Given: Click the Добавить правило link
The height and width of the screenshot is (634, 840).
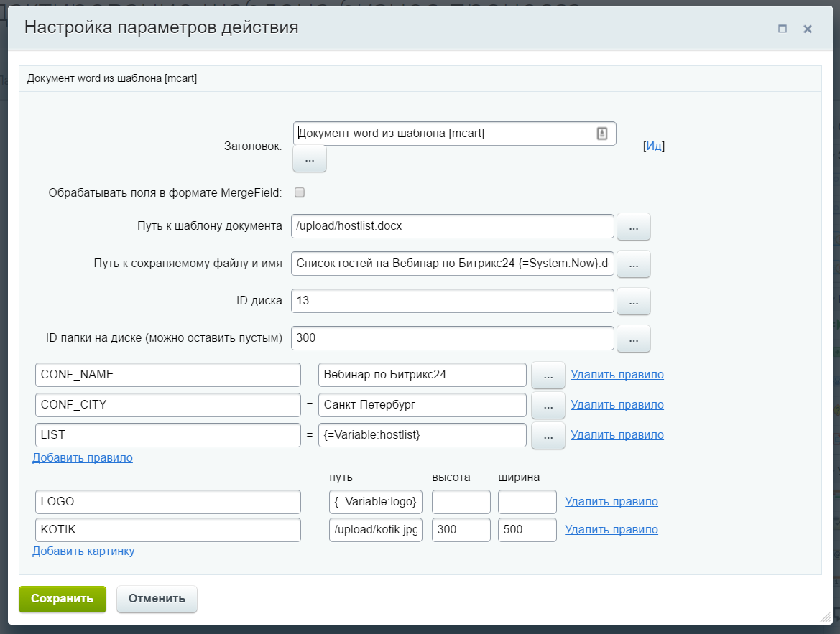Looking at the screenshot, I should (x=83, y=457).
